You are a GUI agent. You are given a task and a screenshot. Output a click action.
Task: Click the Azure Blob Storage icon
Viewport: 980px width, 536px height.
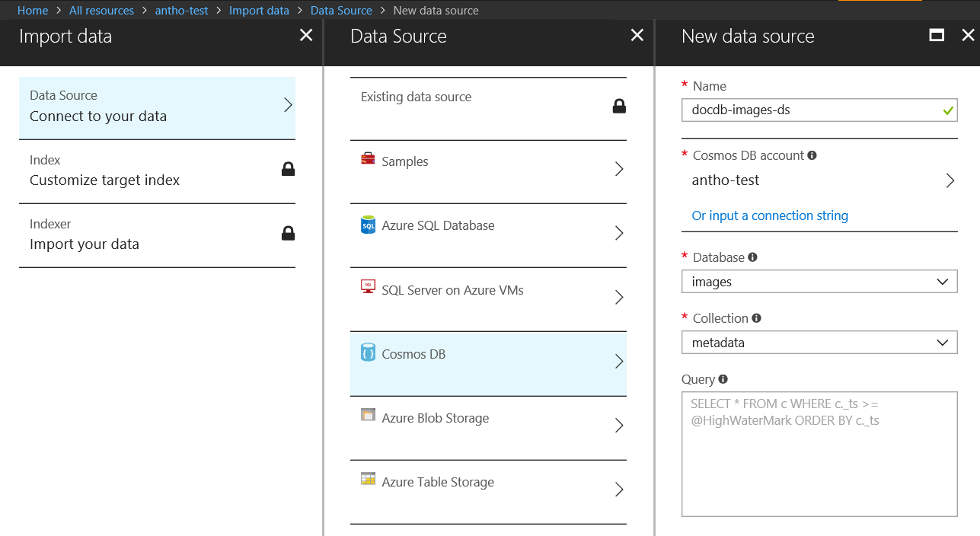tap(368, 415)
